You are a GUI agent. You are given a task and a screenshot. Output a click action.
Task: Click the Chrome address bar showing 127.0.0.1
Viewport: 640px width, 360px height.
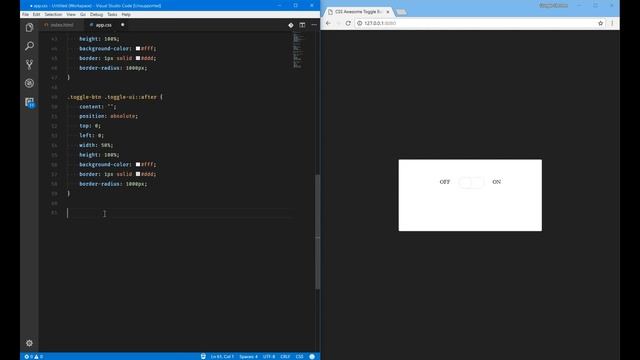tap(478, 23)
